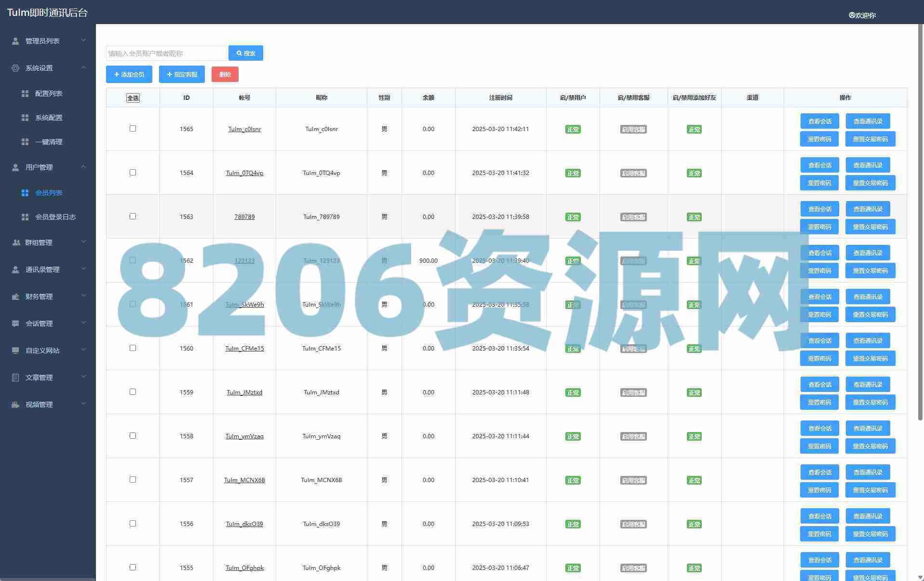This screenshot has width=924, height=581.
Task: Click the 系统配置 grid icon
Action: pyautogui.click(x=25, y=118)
